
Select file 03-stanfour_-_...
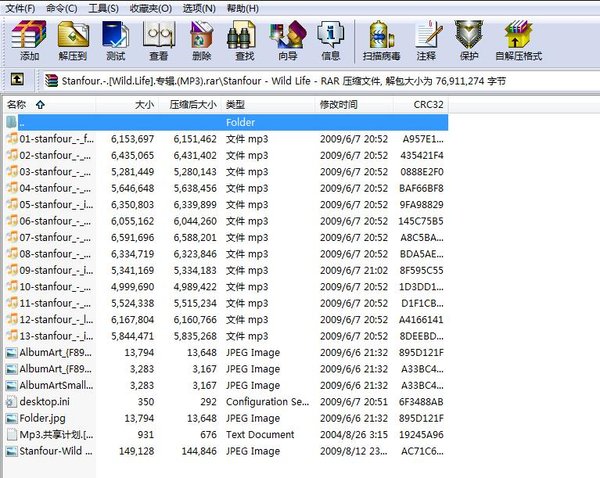55,171
